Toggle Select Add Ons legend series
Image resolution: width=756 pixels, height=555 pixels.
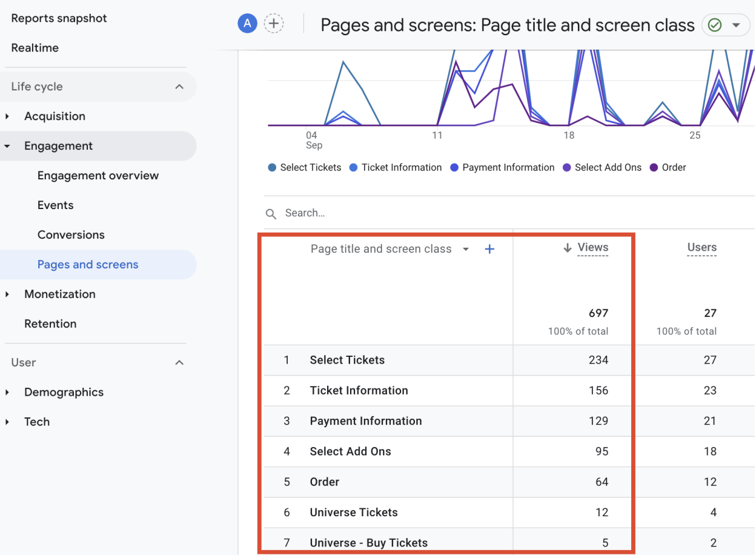pyautogui.click(x=602, y=168)
